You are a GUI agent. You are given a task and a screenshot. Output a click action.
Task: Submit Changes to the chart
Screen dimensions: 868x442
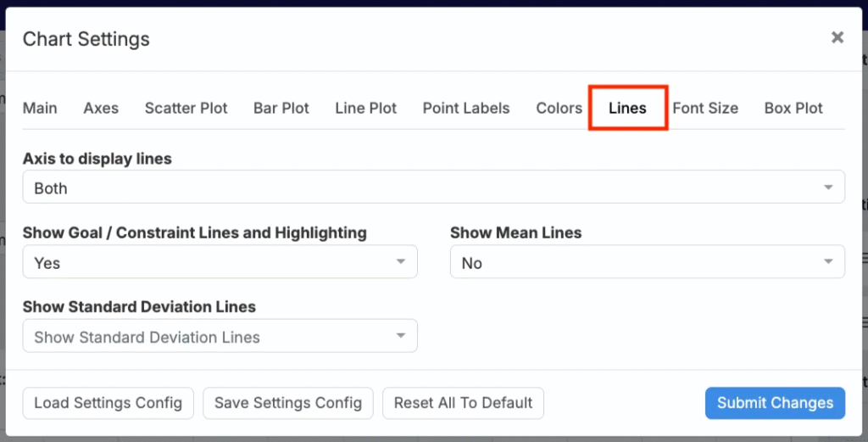775,403
